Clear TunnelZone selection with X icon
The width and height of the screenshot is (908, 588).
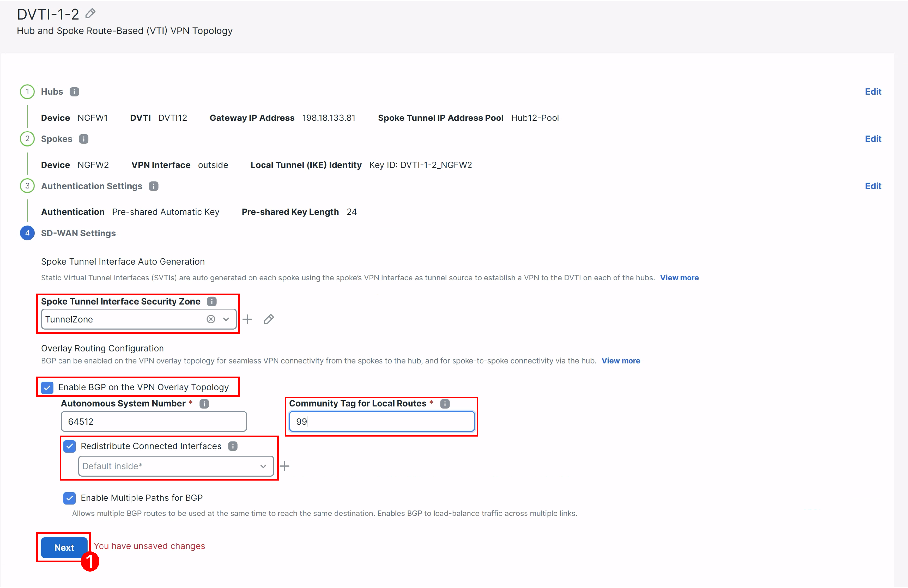pos(211,319)
